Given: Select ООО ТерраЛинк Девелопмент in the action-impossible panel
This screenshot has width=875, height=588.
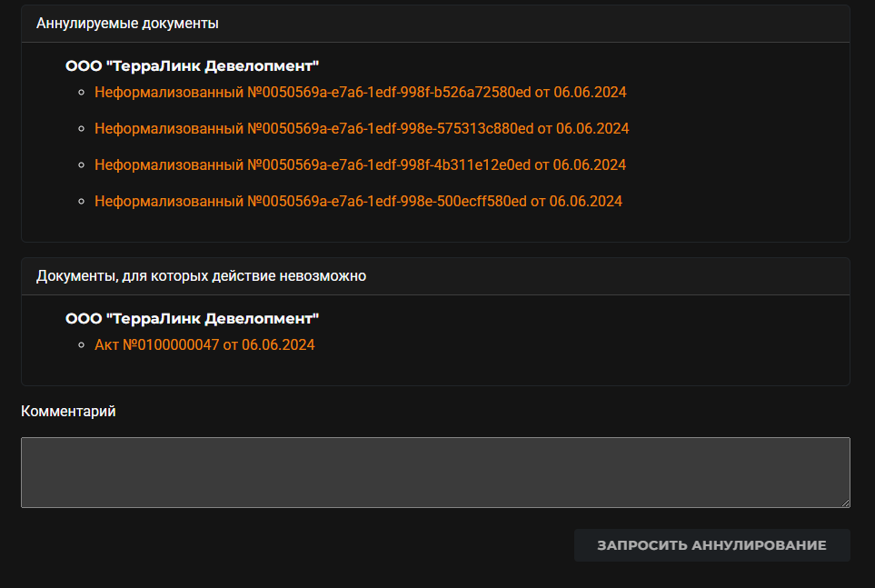Looking at the screenshot, I should point(192,318).
